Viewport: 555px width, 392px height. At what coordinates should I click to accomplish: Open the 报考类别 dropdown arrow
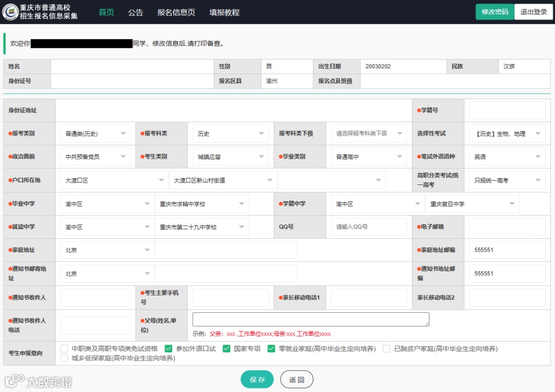pos(123,134)
